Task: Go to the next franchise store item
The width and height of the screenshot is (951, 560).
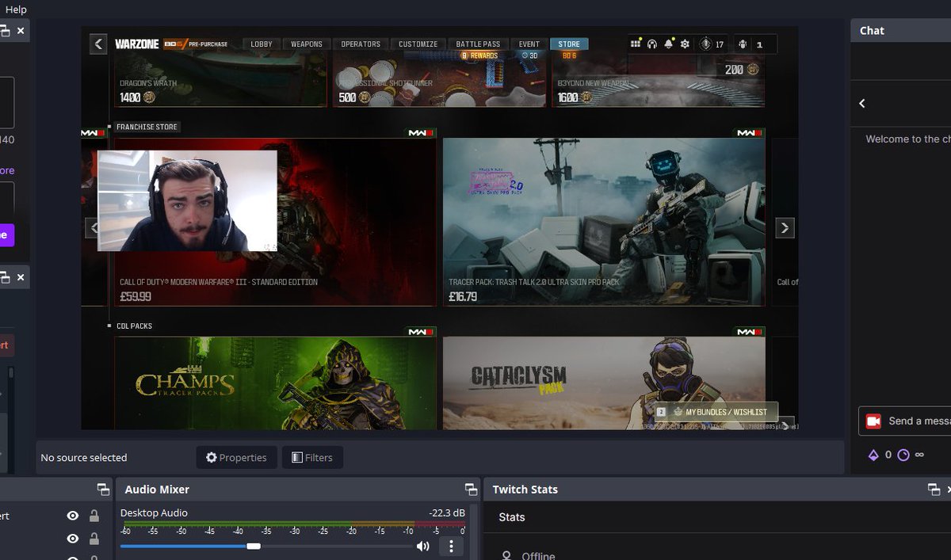Action: pyautogui.click(x=785, y=228)
